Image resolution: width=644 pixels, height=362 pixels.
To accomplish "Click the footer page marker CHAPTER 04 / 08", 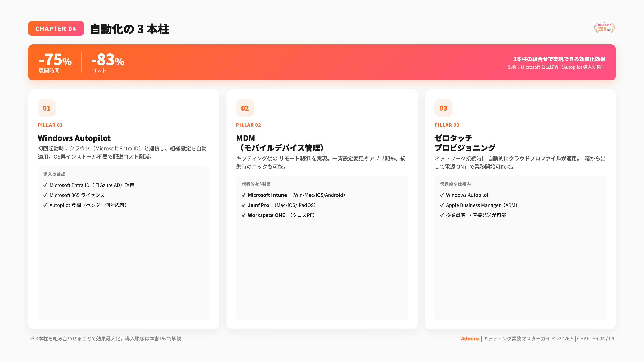I will (595, 339).
